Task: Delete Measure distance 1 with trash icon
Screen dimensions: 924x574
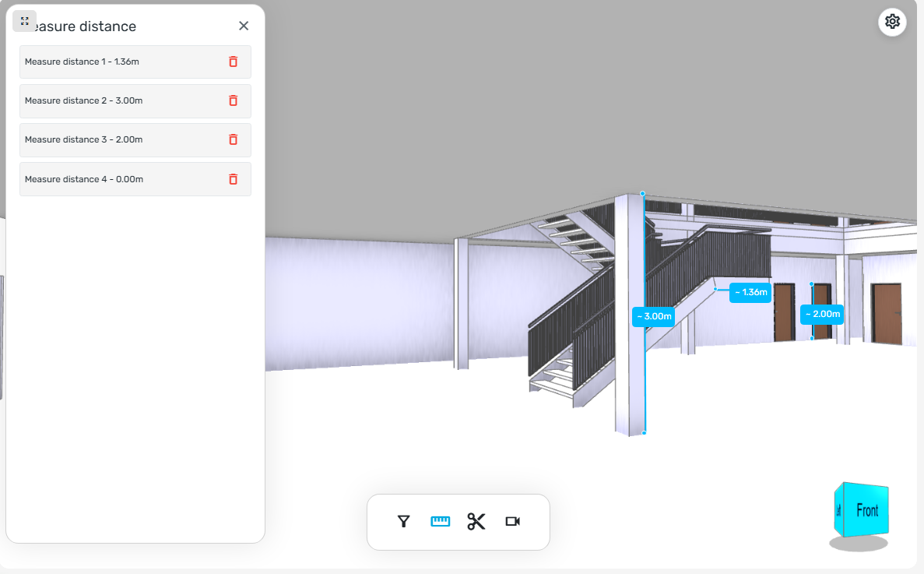Action: pyautogui.click(x=234, y=62)
